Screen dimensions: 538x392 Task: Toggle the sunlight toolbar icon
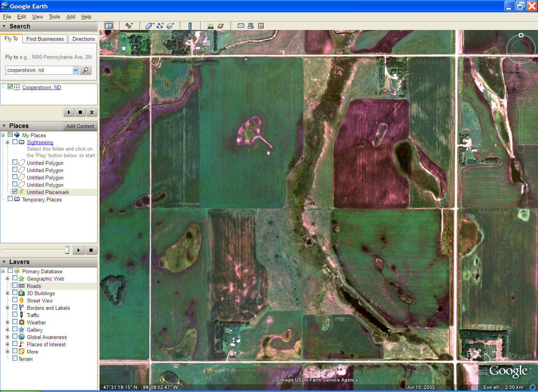[x=210, y=26]
